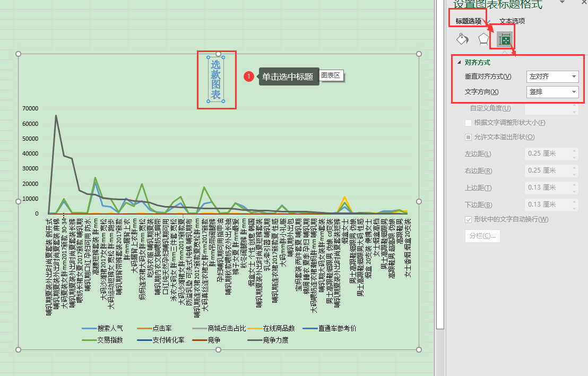Click the red step number 1 badge
Image resolution: width=588 pixels, height=376 pixels.
point(249,76)
